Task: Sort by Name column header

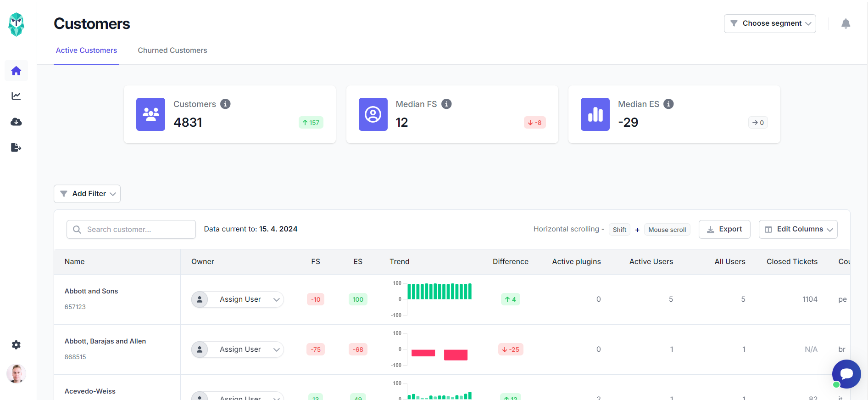Action: (74, 262)
